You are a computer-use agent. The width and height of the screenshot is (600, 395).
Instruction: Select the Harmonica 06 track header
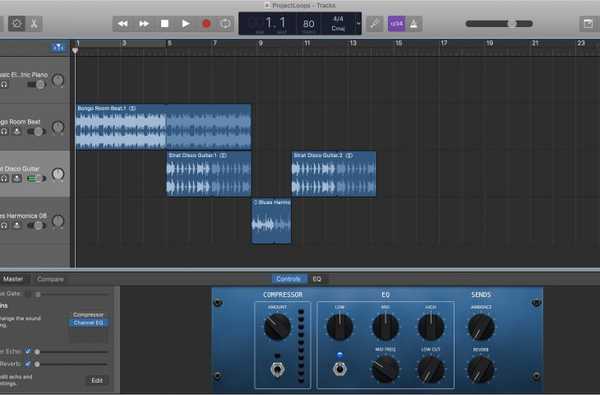coord(35,221)
